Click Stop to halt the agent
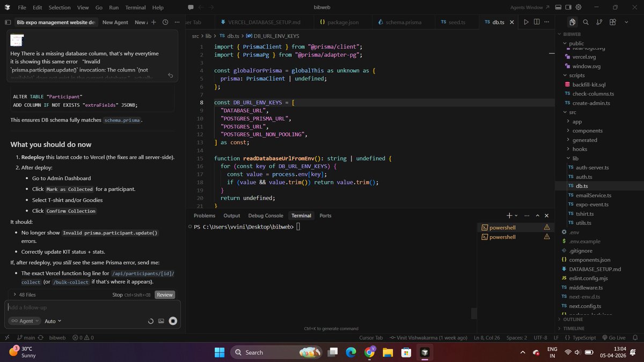644x362 pixels. point(118,294)
